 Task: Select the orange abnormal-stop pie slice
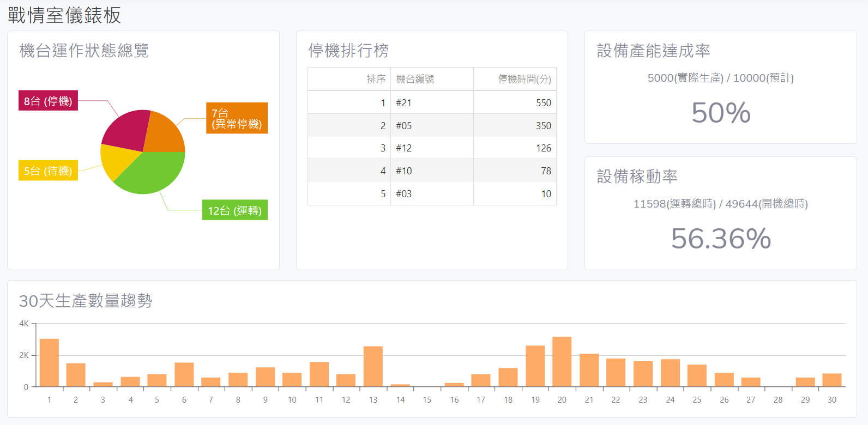165,134
